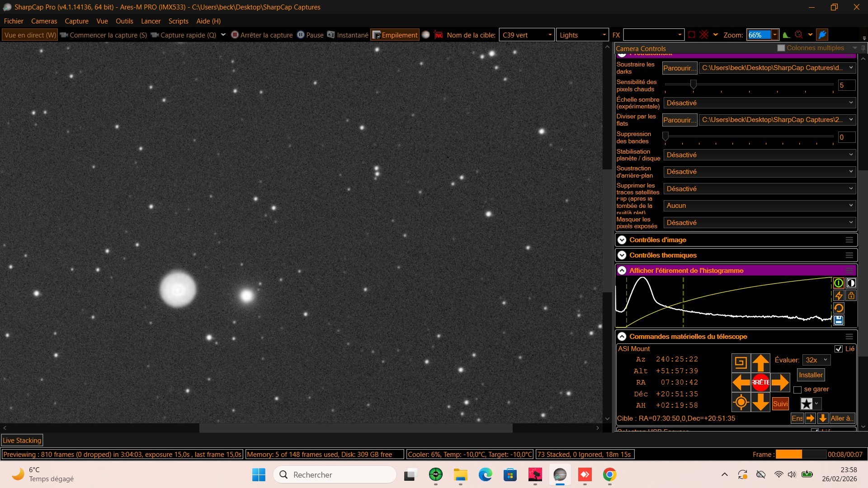Click the blue floppy disk save icon
This screenshot has width=868, height=488.
[x=839, y=320]
